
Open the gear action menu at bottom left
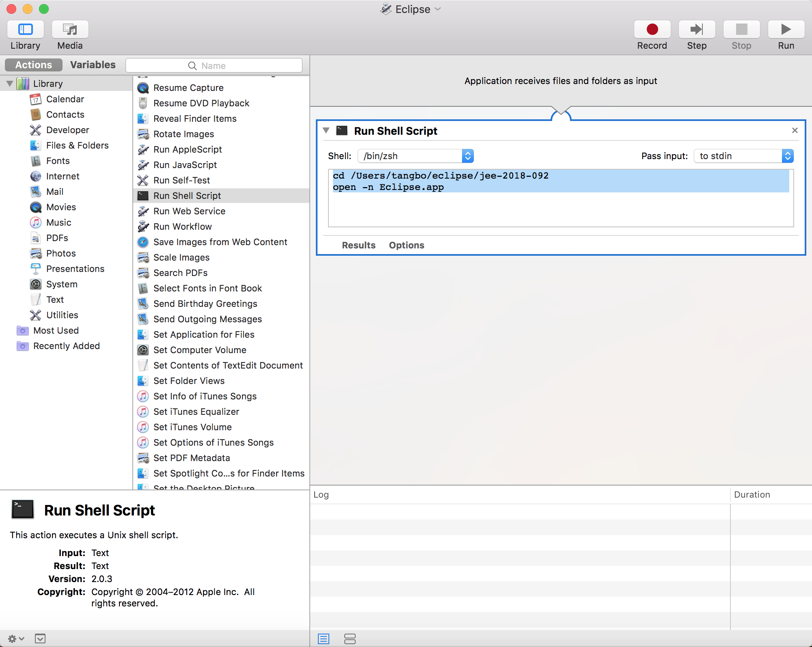16,638
